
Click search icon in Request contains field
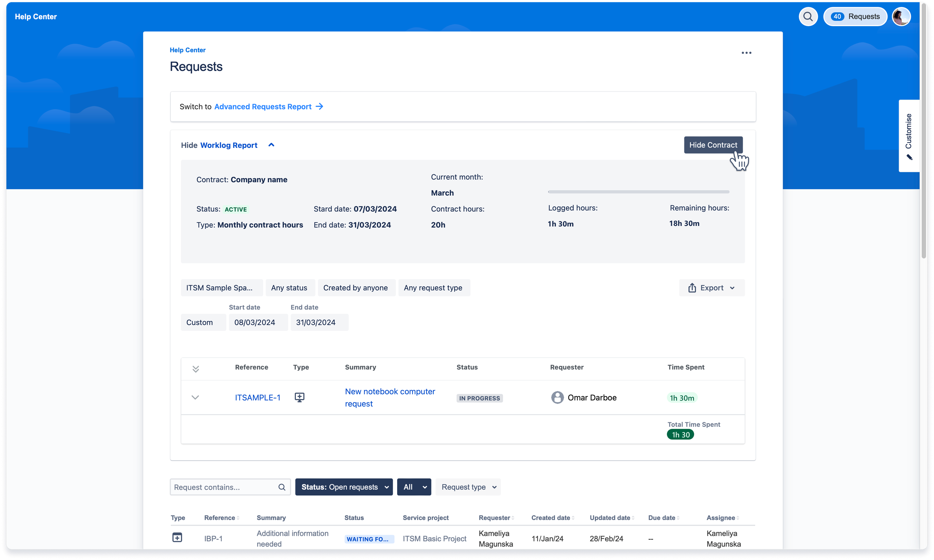tap(282, 487)
